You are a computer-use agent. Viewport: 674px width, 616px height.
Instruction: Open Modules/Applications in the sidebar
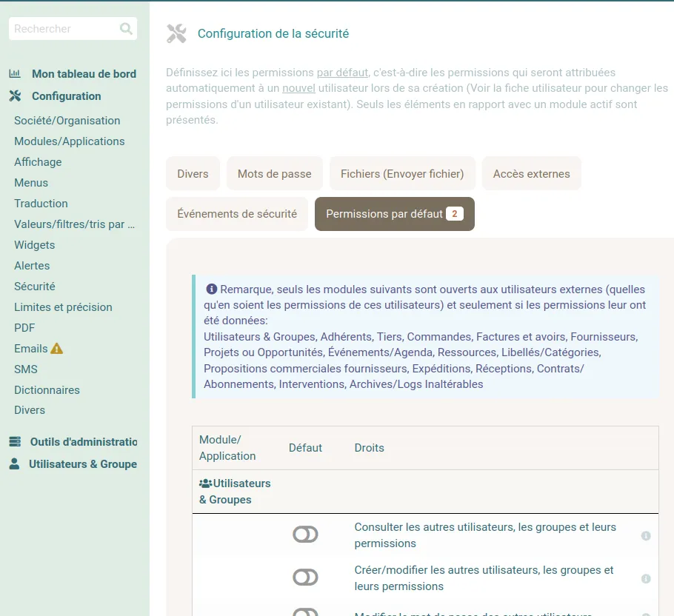(x=69, y=141)
